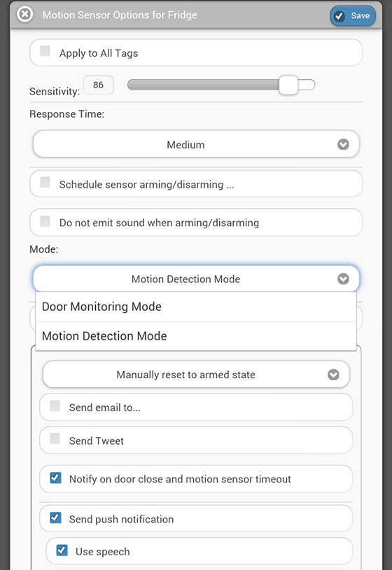Click the Response Time dropdown arrow icon
The width and height of the screenshot is (392, 570).
click(343, 144)
